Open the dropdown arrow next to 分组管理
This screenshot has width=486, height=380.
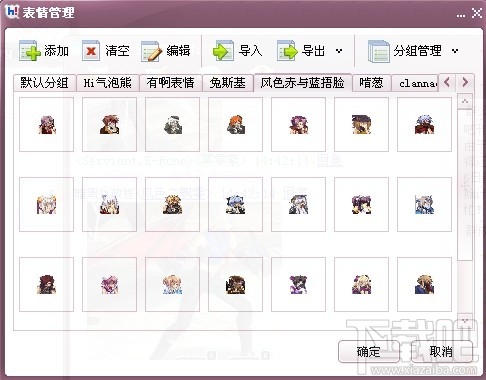pos(455,51)
